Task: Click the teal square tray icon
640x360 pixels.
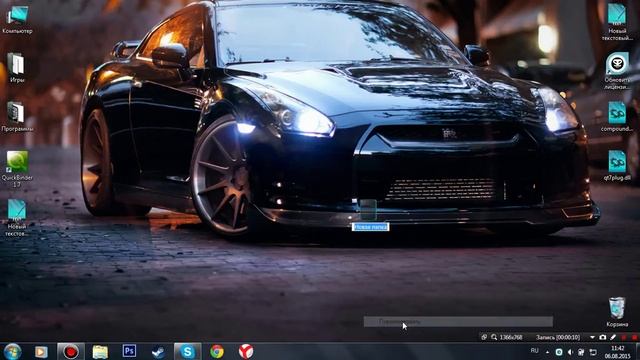Action: [559, 352]
